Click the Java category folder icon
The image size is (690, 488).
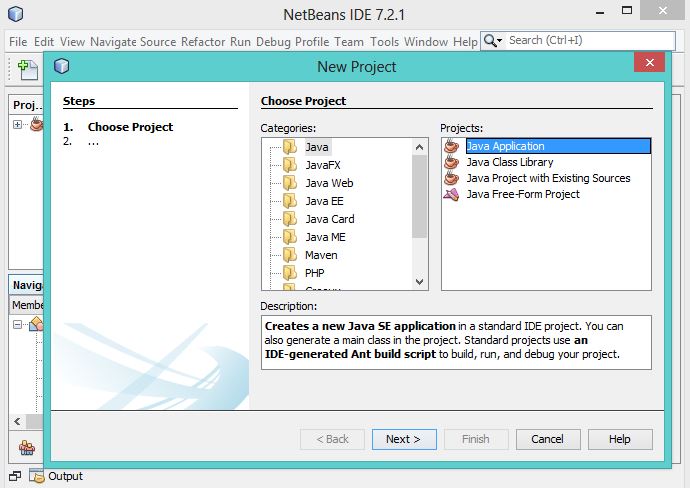coord(290,147)
